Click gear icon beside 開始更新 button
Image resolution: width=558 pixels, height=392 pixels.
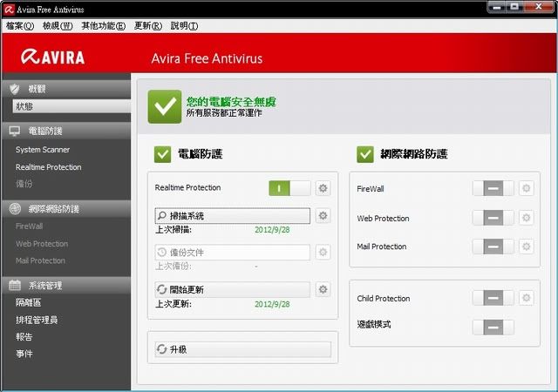coord(323,290)
